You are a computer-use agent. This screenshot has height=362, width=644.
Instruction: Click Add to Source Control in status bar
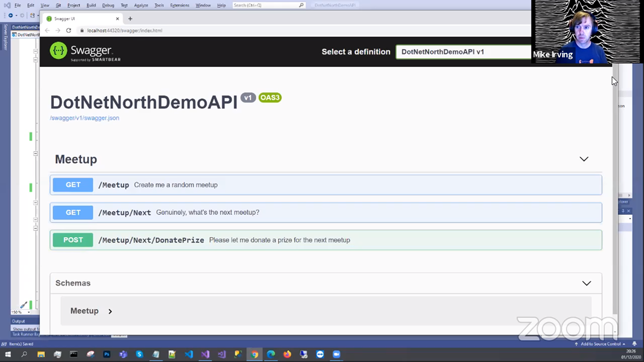(x=601, y=344)
